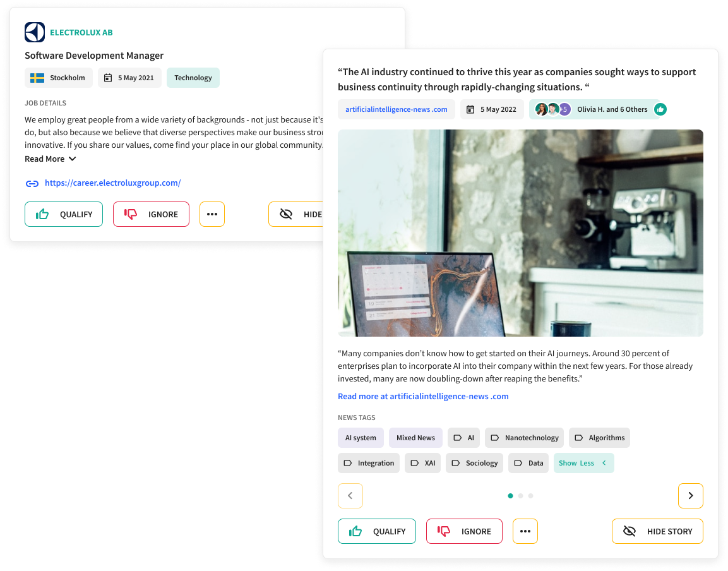
Task: Select the Mixed News tag
Action: point(415,438)
